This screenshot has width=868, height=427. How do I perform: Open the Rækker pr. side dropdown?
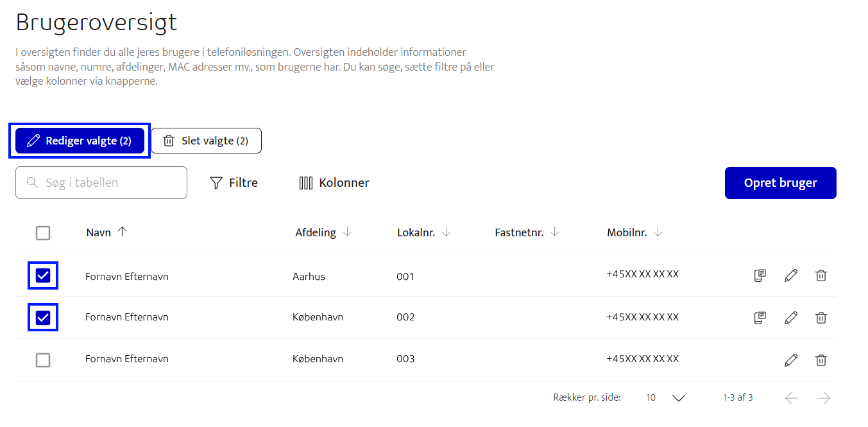coord(666,398)
